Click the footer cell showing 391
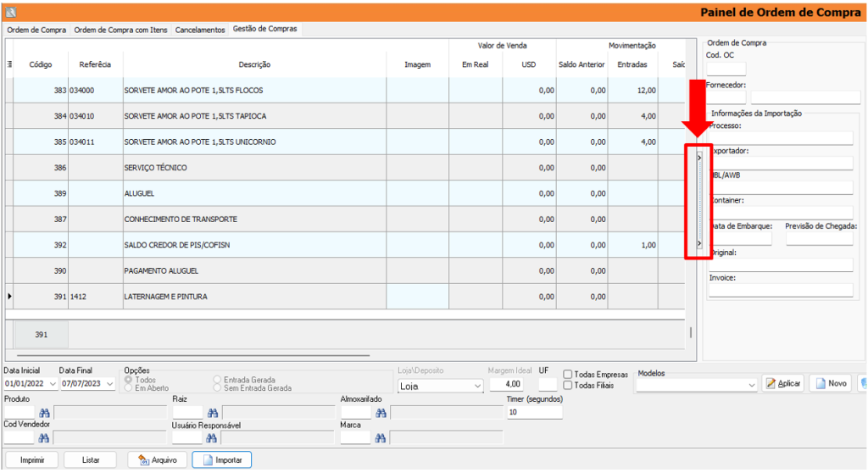 (x=42, y=335)
